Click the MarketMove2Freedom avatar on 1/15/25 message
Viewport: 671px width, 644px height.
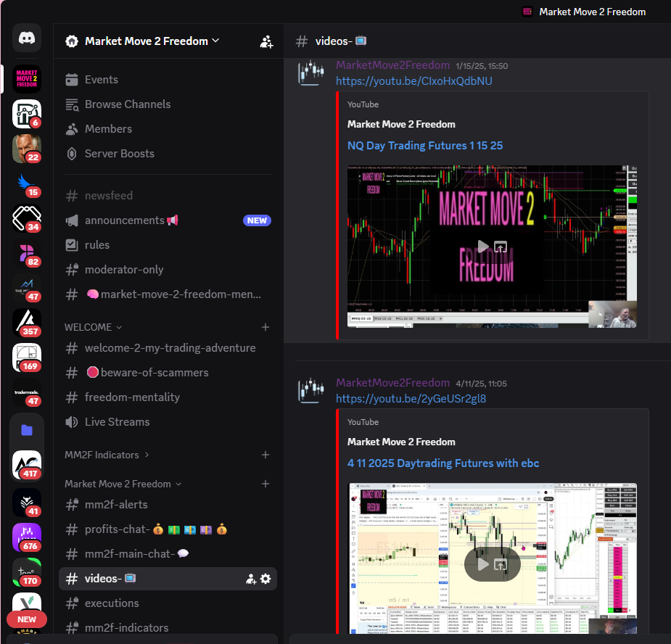tap(311, 73)
